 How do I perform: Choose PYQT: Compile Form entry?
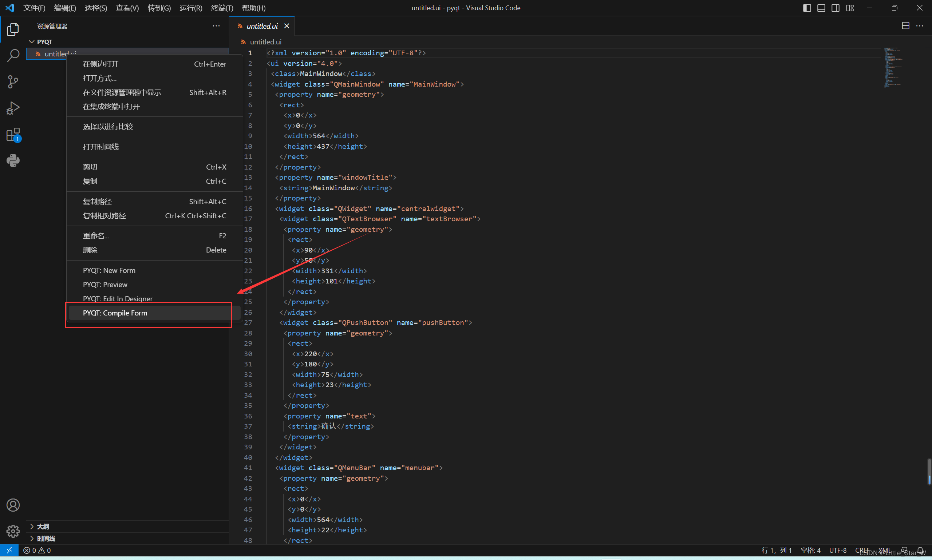pyautogui.click(x=154, y=313)
